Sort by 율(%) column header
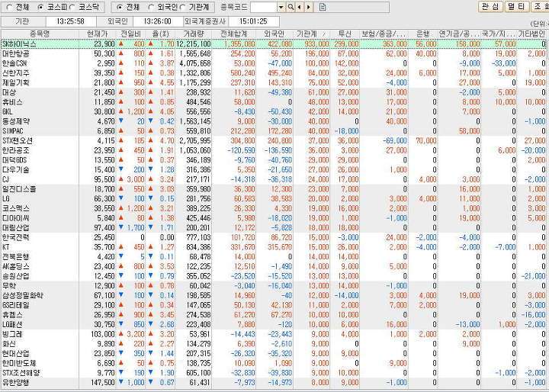The image size is (549, 392). 160,34
